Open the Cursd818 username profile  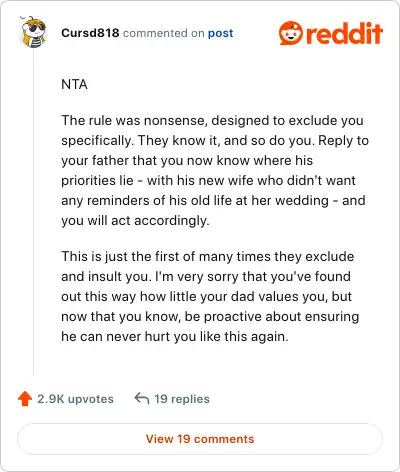pyautogui.click(x=90, y=33)
